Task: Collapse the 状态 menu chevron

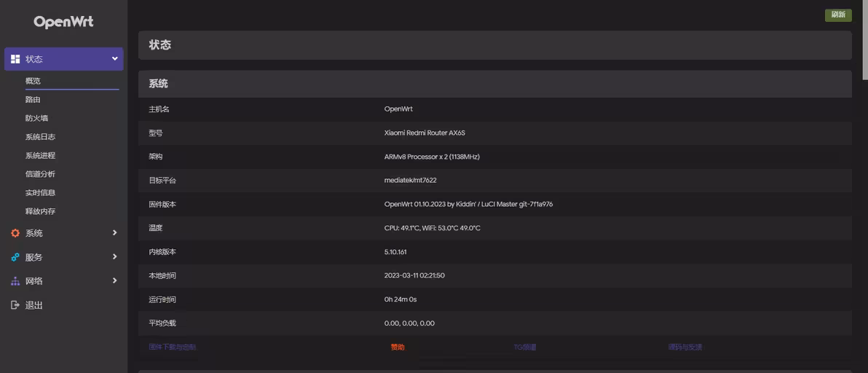Action: (x=114, y=59)
